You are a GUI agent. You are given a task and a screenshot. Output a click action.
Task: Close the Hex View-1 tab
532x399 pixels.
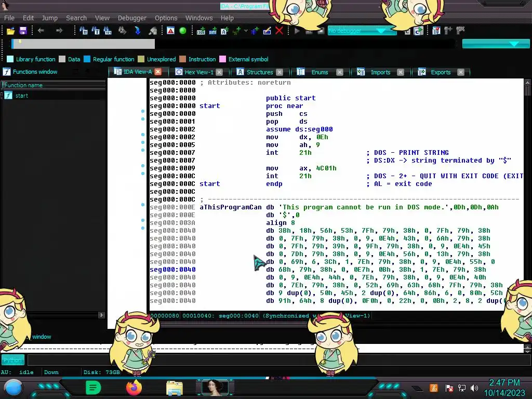tap(219, 72)
